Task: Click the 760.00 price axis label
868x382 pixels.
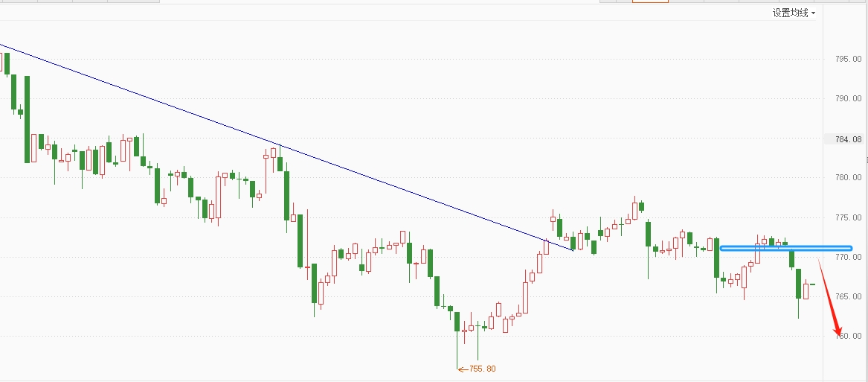Action: coord(849,336)
